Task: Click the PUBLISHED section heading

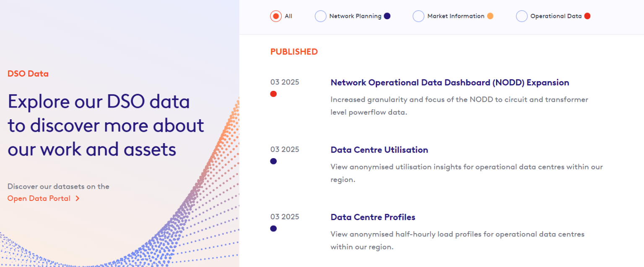Action: [x=293, y=51]
